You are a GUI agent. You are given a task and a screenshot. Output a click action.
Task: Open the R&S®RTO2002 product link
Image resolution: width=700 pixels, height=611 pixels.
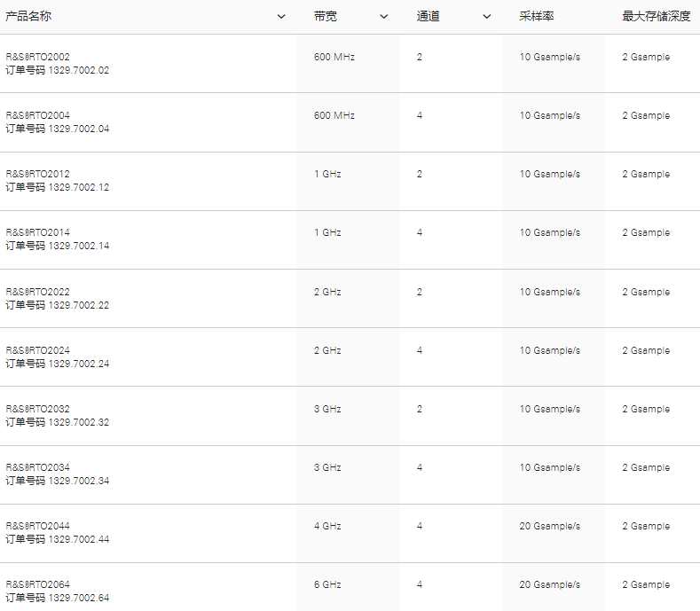(38, 57)
